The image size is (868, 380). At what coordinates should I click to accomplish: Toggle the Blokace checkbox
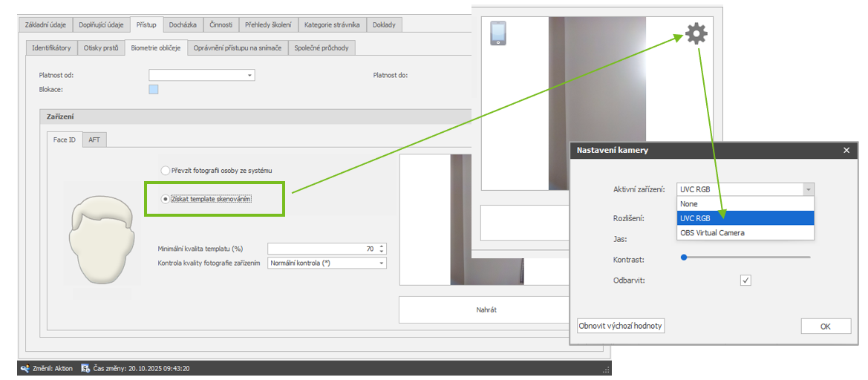tap(154, 90)
